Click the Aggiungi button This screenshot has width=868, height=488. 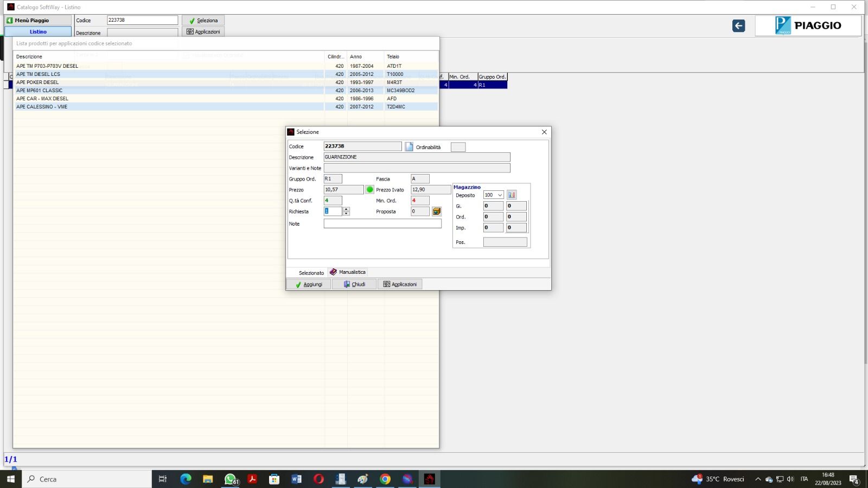tap(309, 284)
